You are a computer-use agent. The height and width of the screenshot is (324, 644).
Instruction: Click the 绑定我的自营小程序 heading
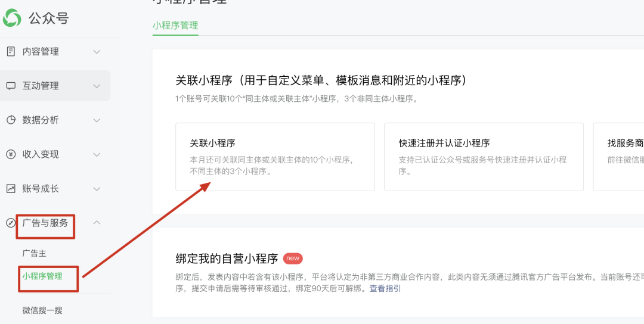(x=227, y=259)
